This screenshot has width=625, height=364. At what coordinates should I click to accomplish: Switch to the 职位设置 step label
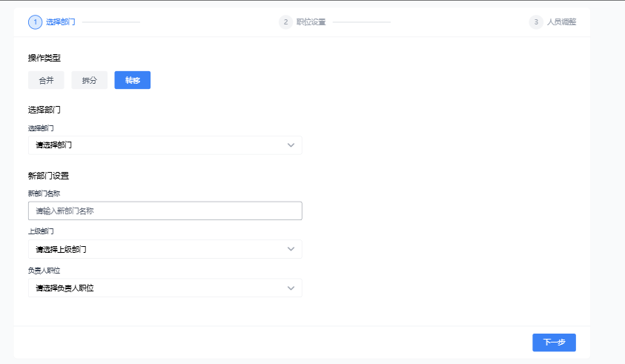311,22
